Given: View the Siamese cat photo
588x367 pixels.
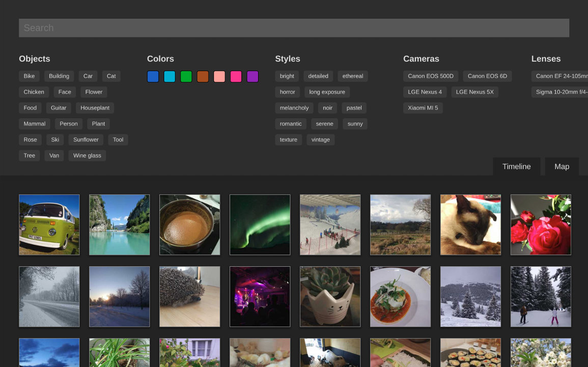Looking at the screenshot, I should coord(470,224).
